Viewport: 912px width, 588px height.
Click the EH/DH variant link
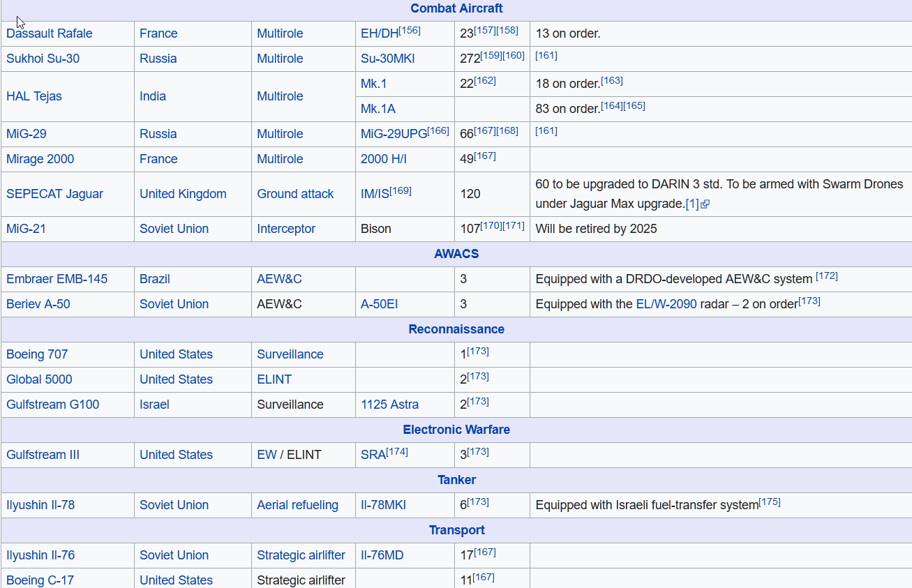coord(380,33)
